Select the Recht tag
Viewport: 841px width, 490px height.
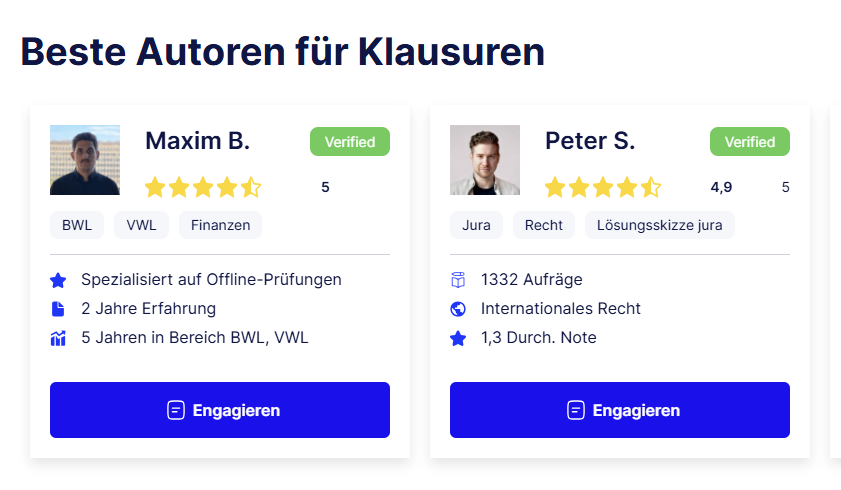(x=544, y=225)
